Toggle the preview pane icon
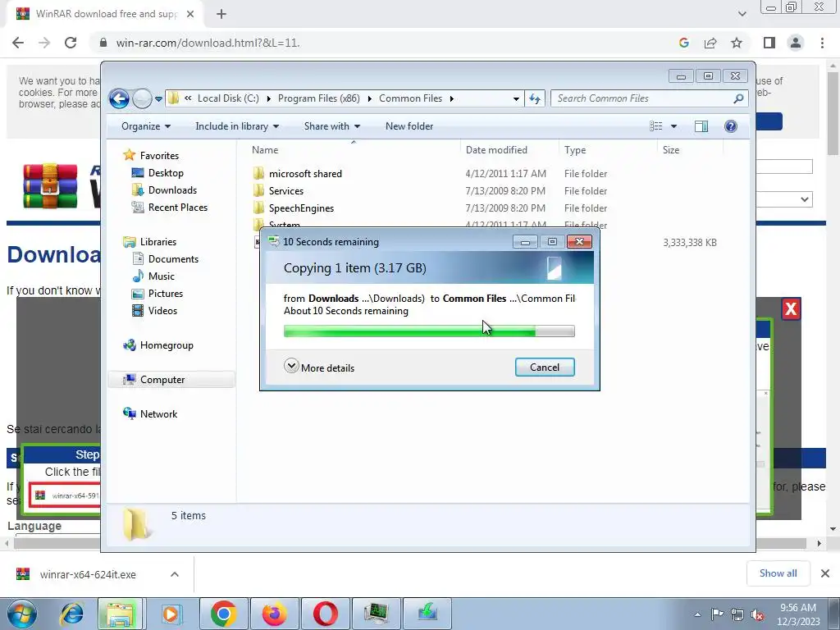 coord(701,126)
